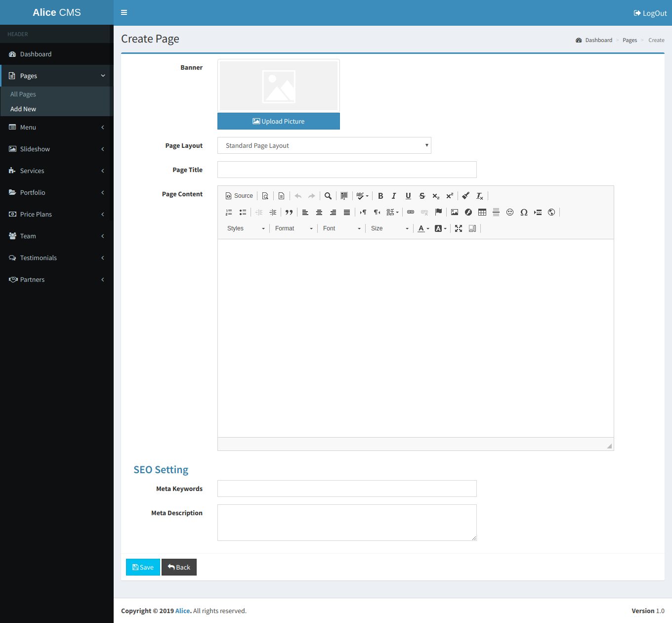Toggle strikethrough formatting
672x623 pixels.
pos(422,196)
